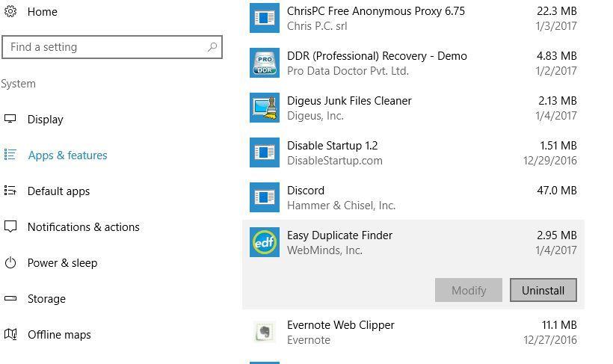Click the 2.95 MB size value
This screenshot has height=364, width=613.
557,235
